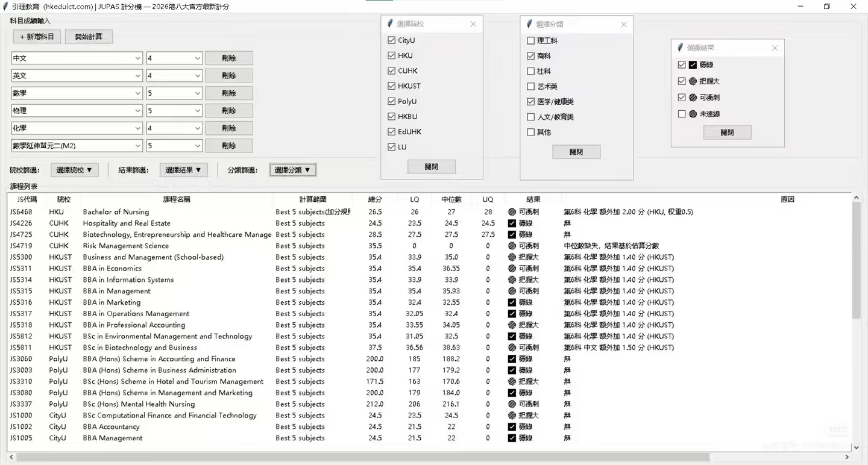Click result icon for JS3337 row
The width and height of the screenshot is (868, 465).
click(x=512, y=404)
